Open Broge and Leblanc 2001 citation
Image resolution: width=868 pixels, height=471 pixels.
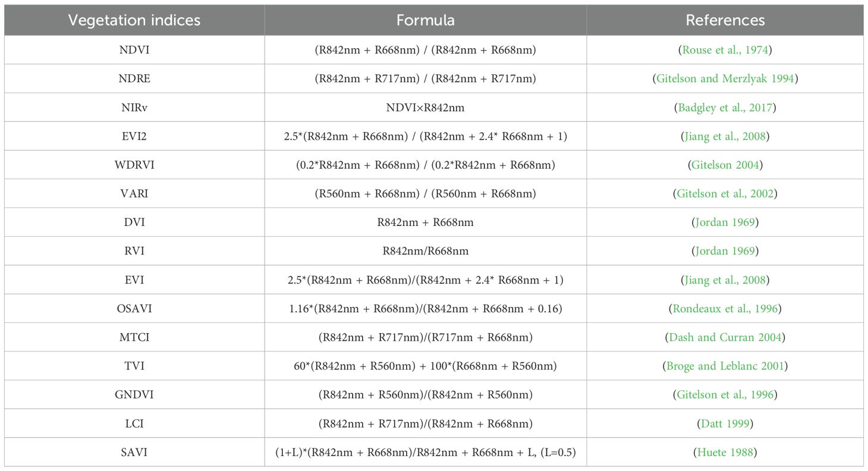coord(725,366)
